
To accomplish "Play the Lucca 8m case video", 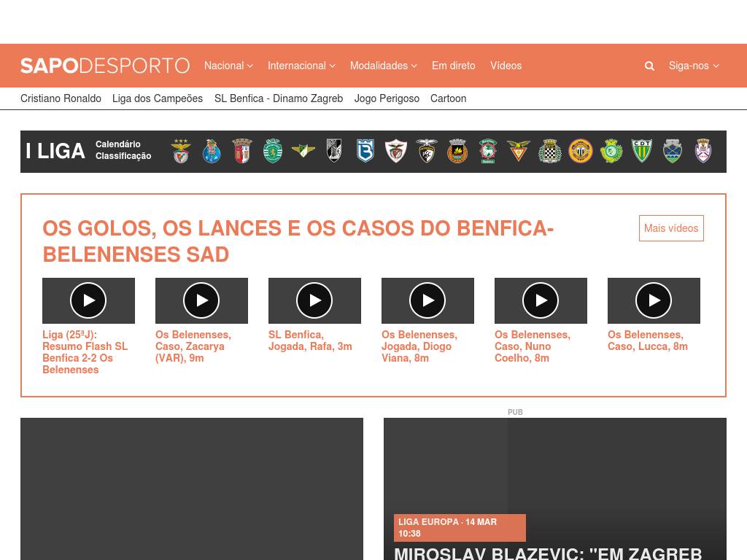I will click(654, 300).
